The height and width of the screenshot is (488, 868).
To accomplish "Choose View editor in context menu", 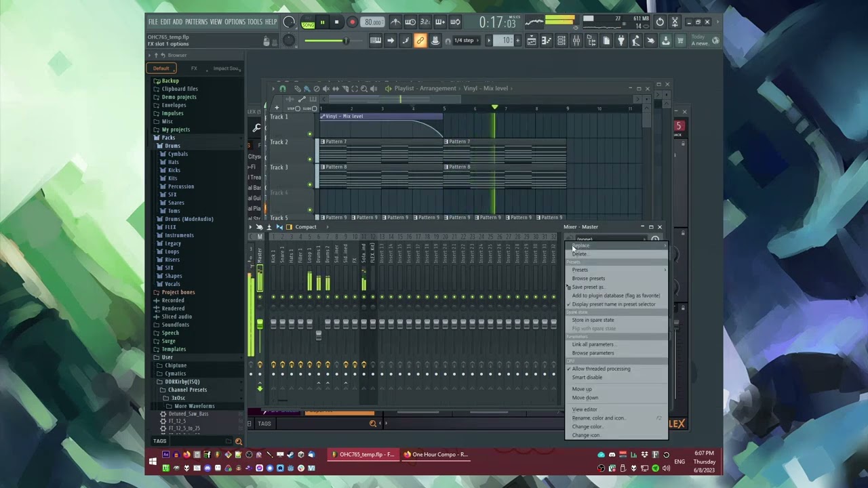I will [x=616, y=409].
